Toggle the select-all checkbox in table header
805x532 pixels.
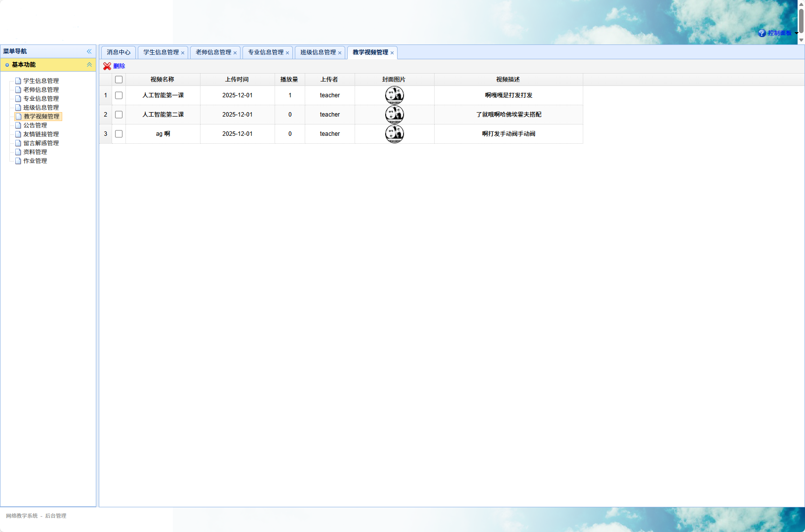click(x=119, y=80)
